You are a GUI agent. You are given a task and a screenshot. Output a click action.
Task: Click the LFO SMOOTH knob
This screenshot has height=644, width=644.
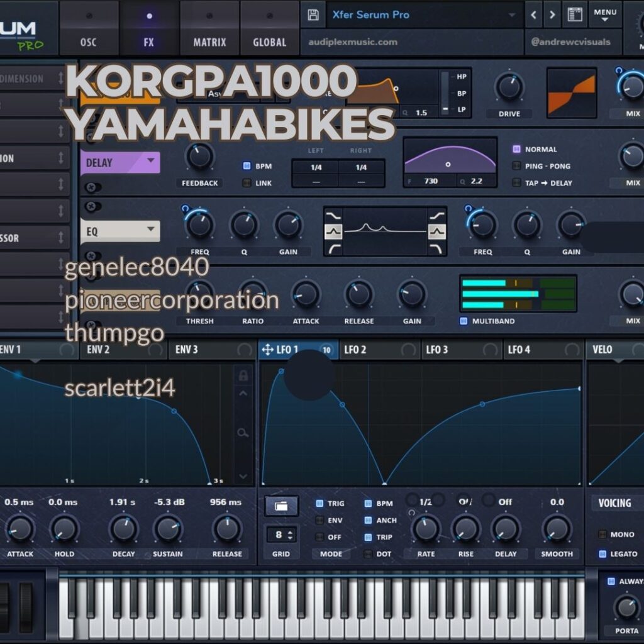[x=557, y=529]
